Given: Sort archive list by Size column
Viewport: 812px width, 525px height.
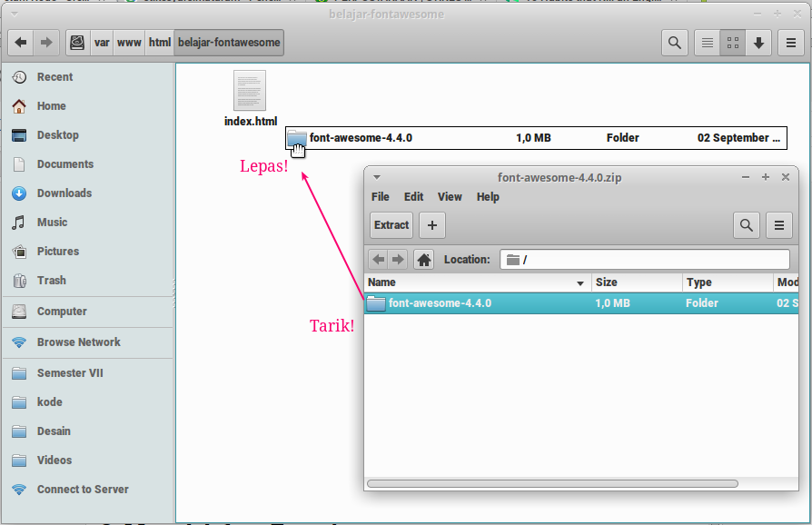Looking at the screenshot, I should [x=637, y=282].
